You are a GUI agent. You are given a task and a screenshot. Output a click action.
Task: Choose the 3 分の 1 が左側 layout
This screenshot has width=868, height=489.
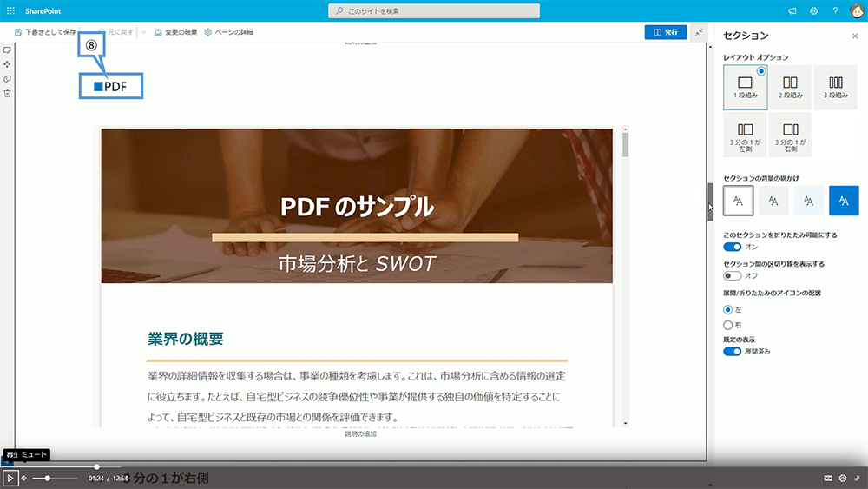point(745,135)
